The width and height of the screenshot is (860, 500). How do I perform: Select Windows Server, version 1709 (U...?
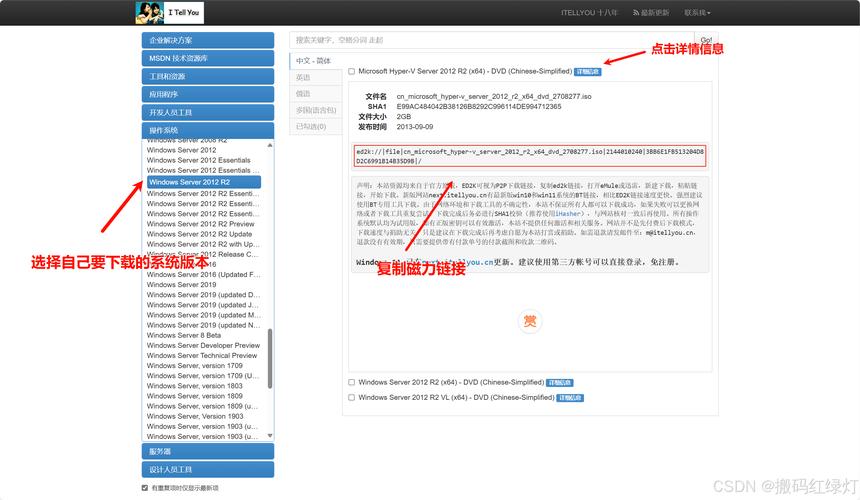pos(203,376)
